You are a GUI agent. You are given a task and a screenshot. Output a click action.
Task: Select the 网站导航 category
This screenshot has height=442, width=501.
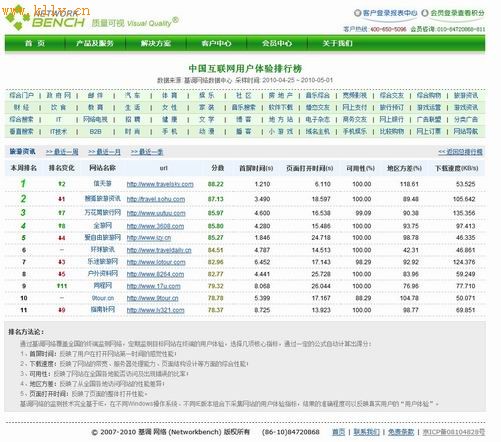click(x=466, y=132)
